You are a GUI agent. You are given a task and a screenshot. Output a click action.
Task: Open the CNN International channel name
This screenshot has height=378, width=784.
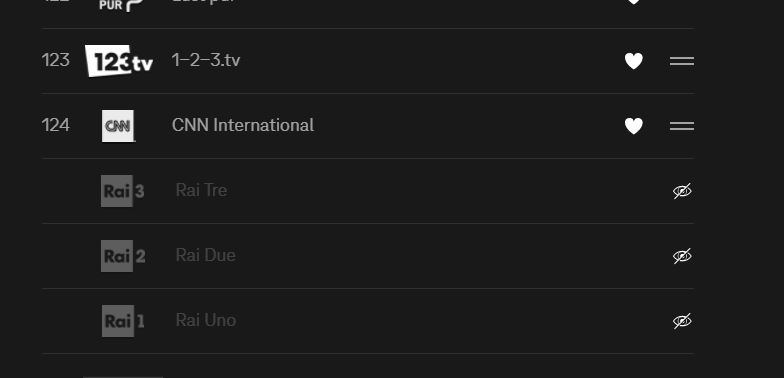point(243,125)
